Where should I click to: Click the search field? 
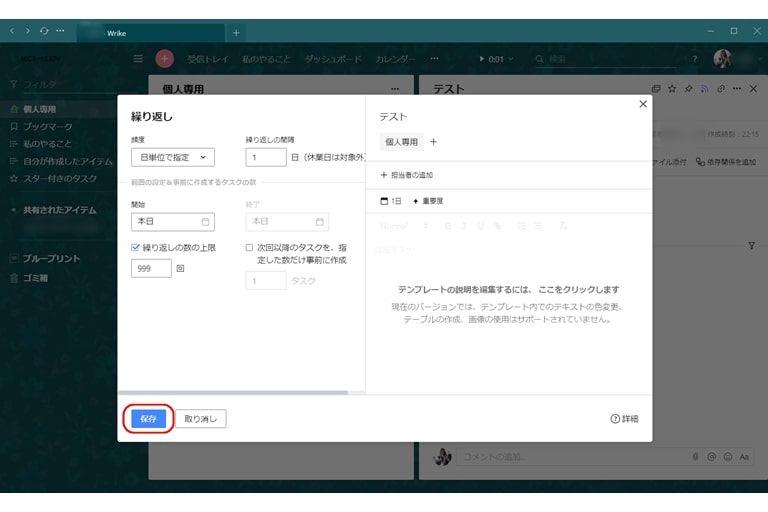(607, 59)
